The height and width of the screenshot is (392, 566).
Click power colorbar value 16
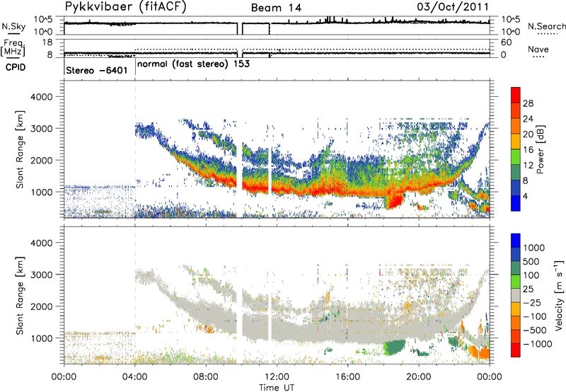[x=528, y=150]
